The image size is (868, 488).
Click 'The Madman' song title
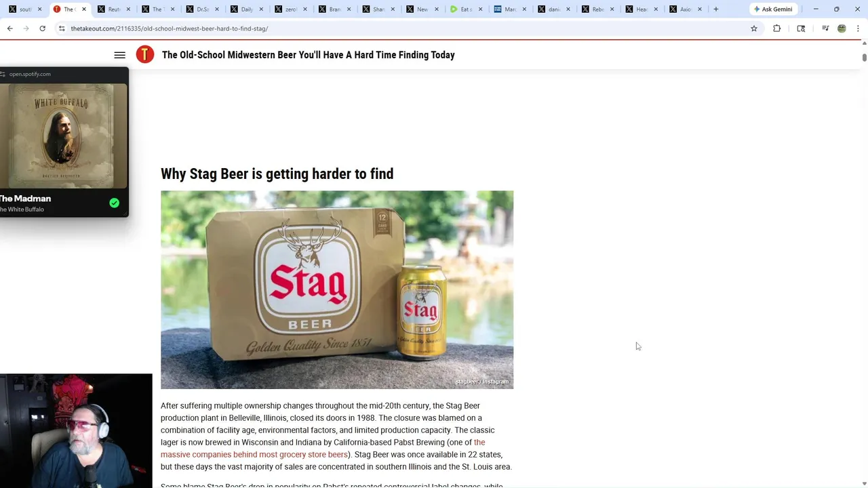(25, 199)
